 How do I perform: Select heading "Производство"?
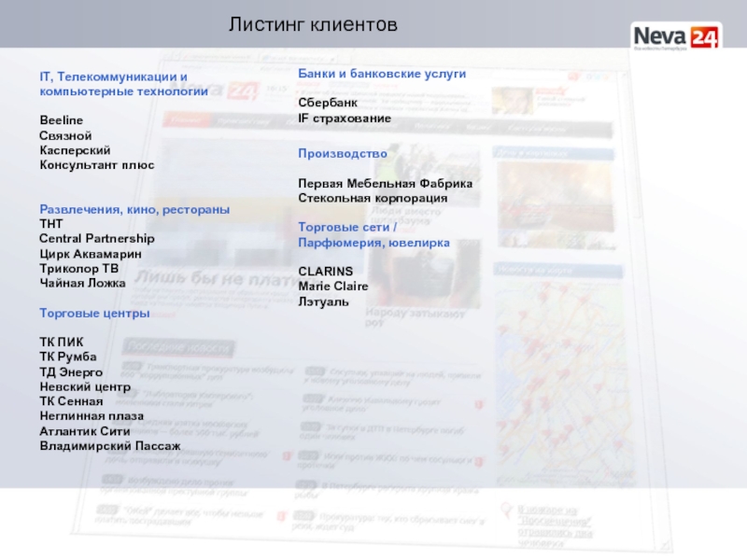(343, 154)
